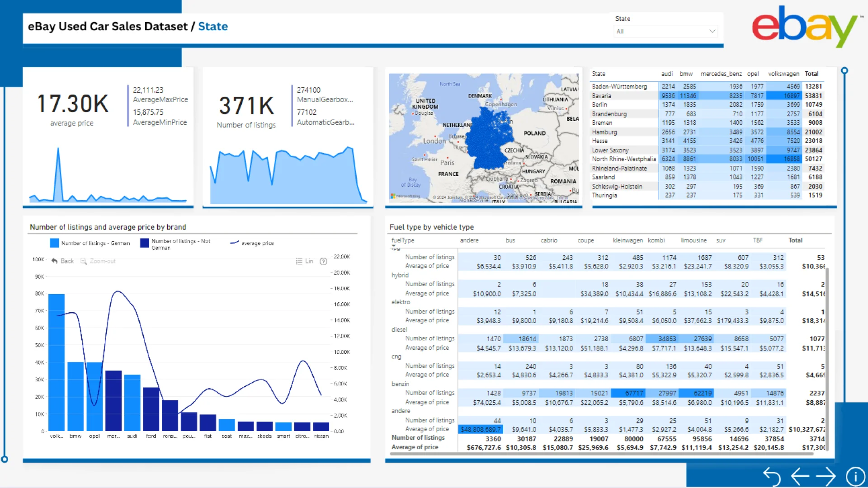Image resolution: width=868 pixels, height=488 pixels.
Task: Click the AverageMinPrice value 15,875.75
Action: (x=148, y=112)
